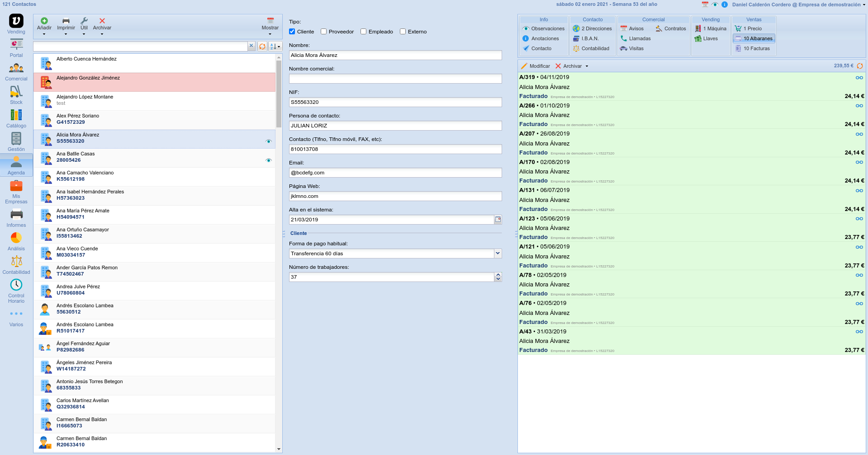Open the Stock forklift icon
This screenshot has height=455, width=868.
(16, 92)
